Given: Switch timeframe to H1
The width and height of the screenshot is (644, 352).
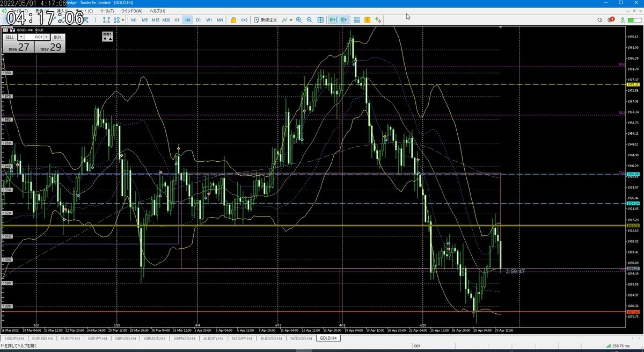Looking at the screenshot, I should (x=177, y=20).
